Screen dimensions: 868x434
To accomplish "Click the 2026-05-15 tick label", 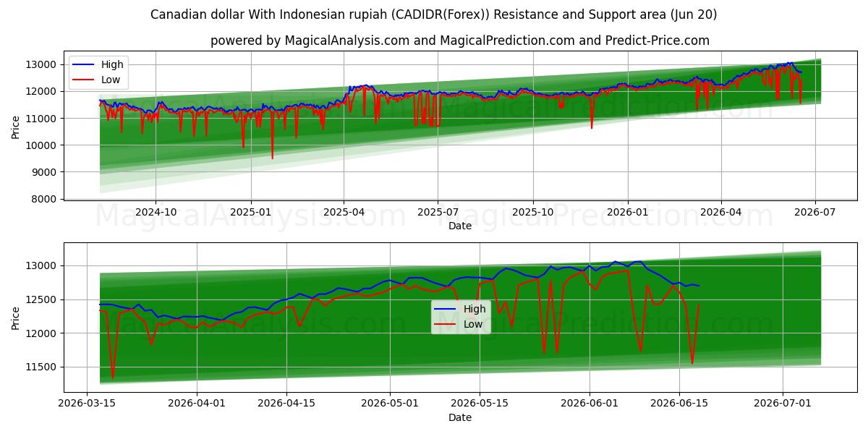I will click(480, 404).
